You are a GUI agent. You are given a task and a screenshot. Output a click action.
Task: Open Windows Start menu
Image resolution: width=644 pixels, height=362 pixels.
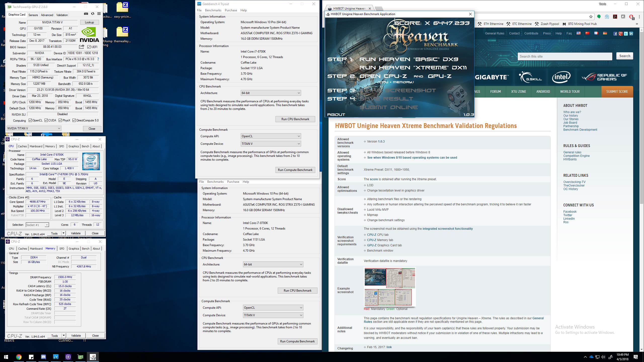pyautogui.click(x=6, y=357)
